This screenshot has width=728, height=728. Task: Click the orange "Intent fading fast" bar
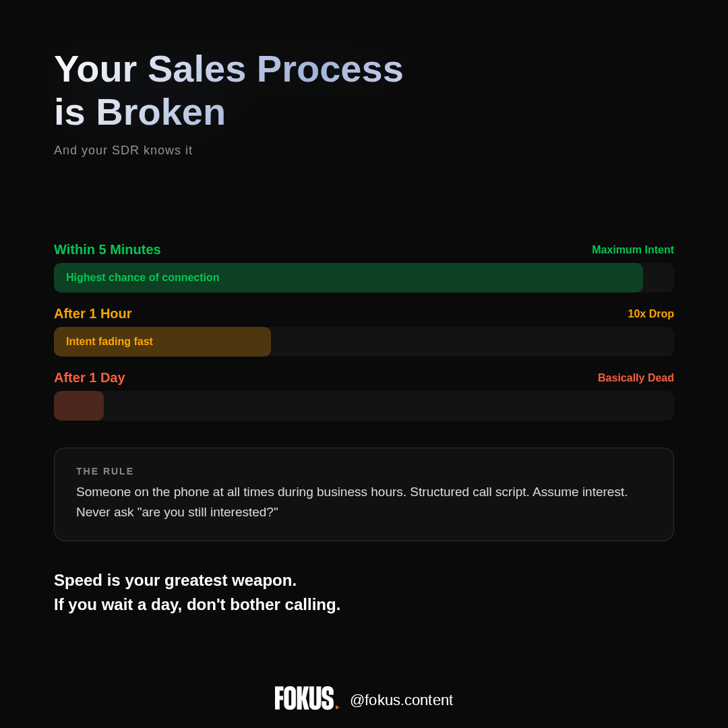coord(162,342)
